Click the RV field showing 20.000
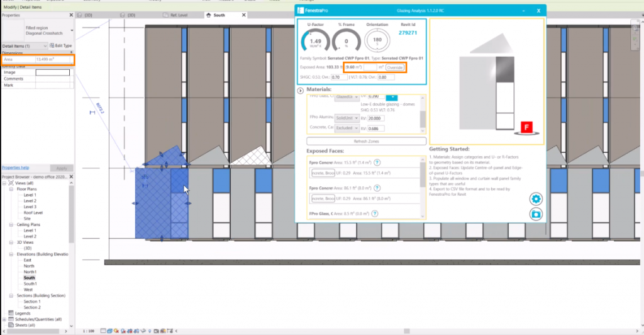 (x=376, y=118)
